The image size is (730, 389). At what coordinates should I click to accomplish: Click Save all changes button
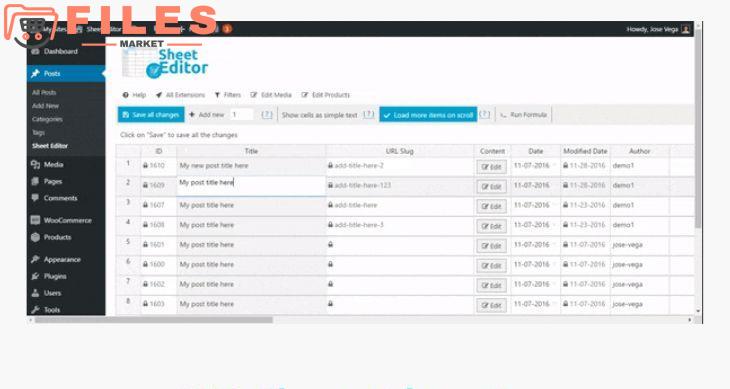(151, 114)
